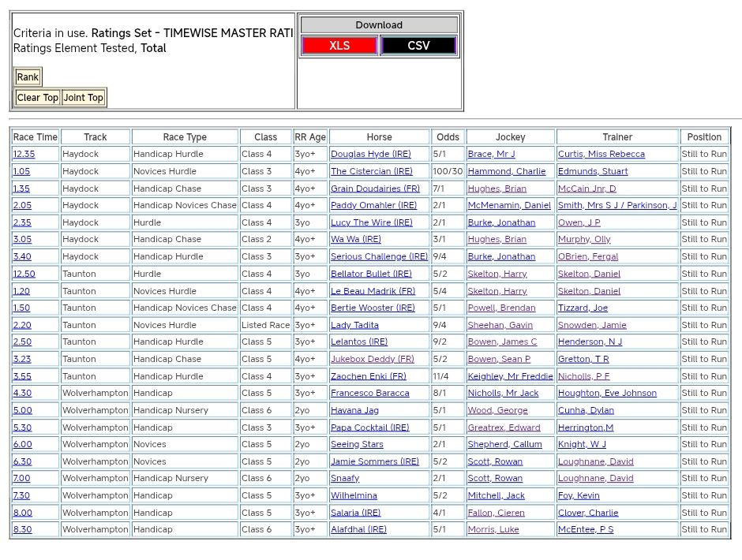Screen dimensions: 742x560
Task: Open jockey Hammond, Charlie link
Action: click(506, 171)
